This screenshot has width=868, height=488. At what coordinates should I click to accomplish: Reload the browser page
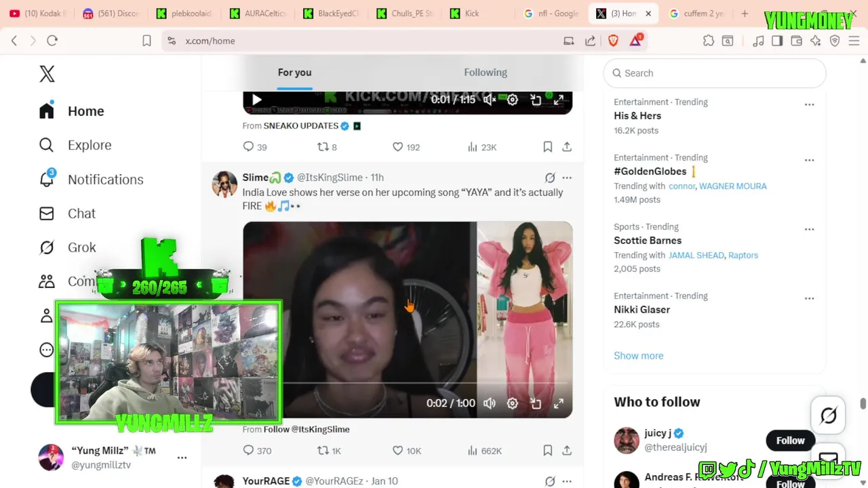click(x=52, y=41)
